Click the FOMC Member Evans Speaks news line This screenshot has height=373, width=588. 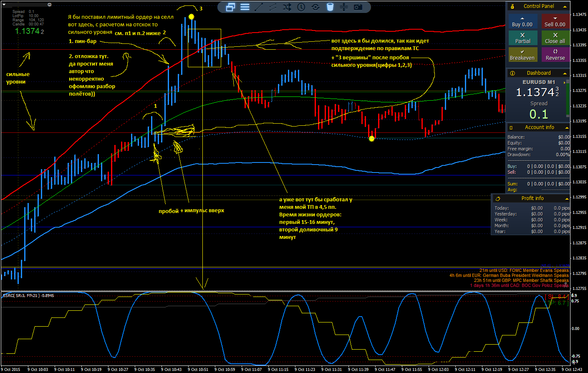[524, 271]
